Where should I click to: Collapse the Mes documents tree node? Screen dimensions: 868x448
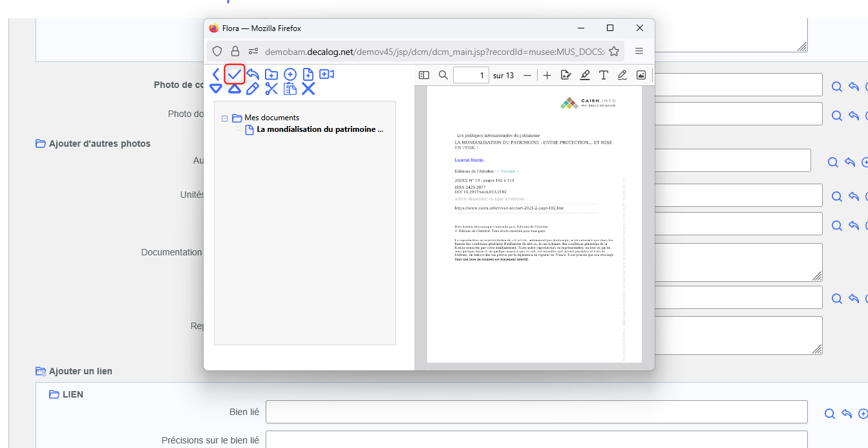tap(224, 118)
